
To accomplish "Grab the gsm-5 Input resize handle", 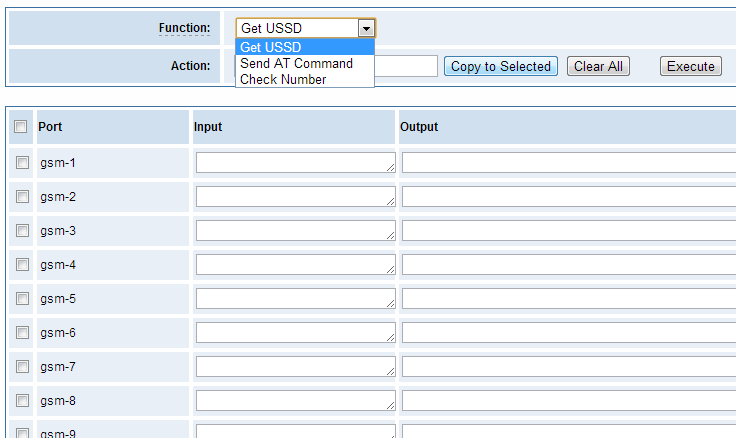I will pyautogui.click(x=391, y=304).
